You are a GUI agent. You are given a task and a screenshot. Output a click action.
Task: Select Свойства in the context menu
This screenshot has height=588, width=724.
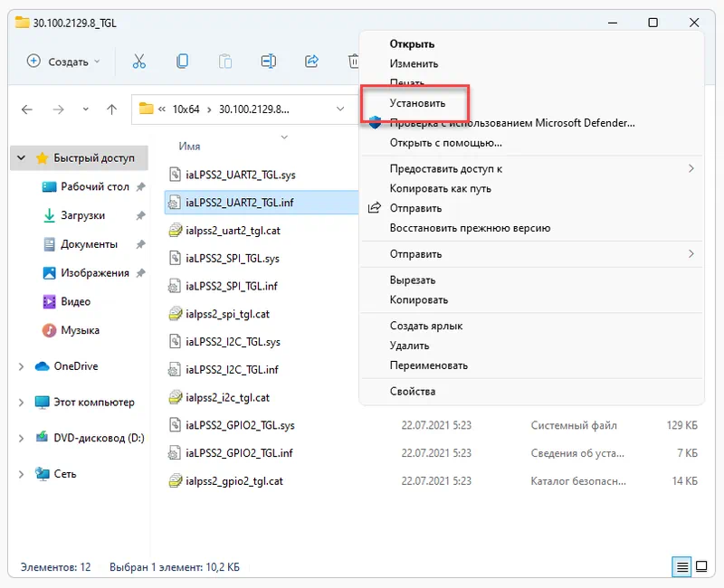click(x=412, y=392)
